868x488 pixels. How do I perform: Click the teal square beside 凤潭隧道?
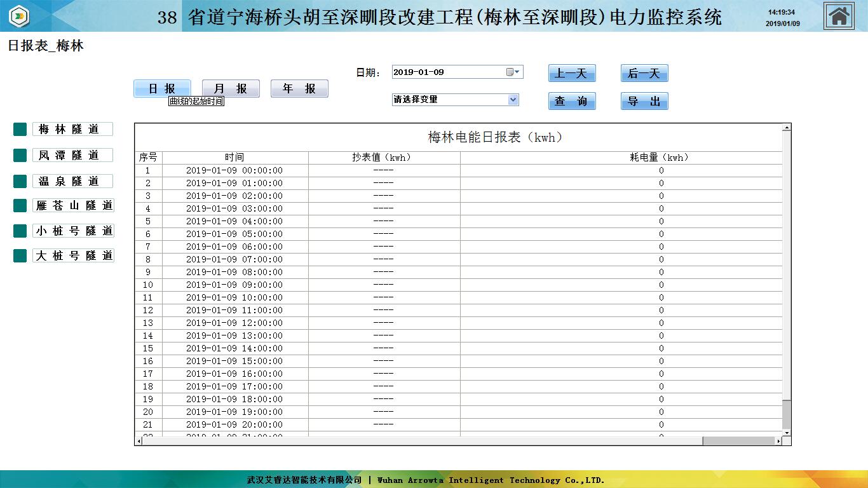[x=20, y=156]
